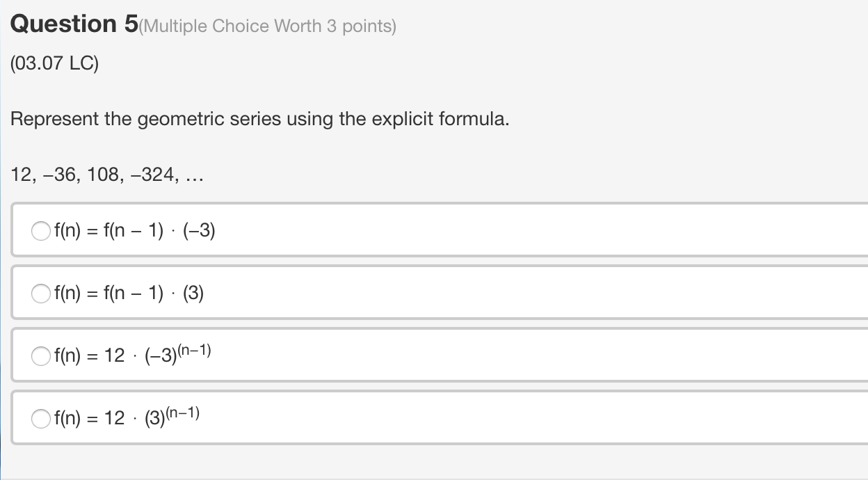Click the f(n) = f(n − 1) · (−3) answer row
868x480 pixels.
point(278,230)
